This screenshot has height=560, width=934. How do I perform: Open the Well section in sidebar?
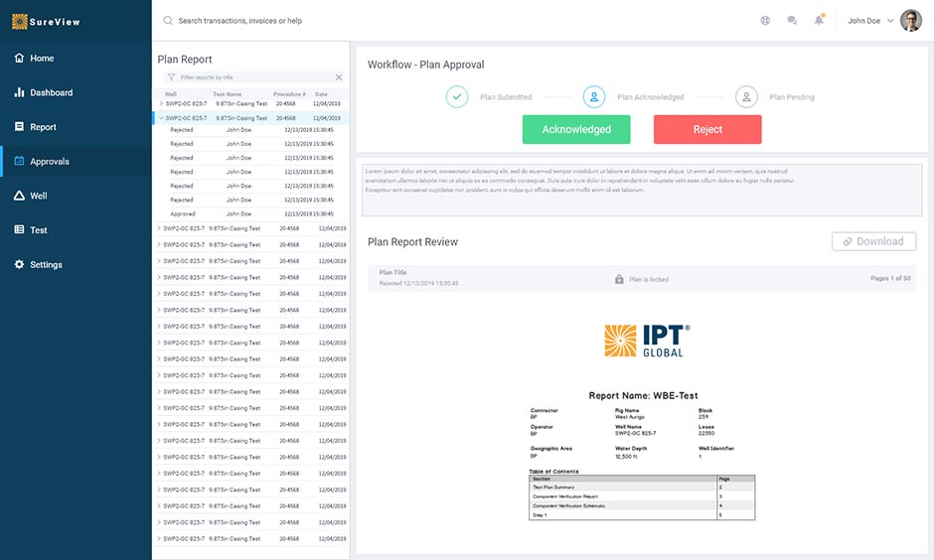coord(38,196)
